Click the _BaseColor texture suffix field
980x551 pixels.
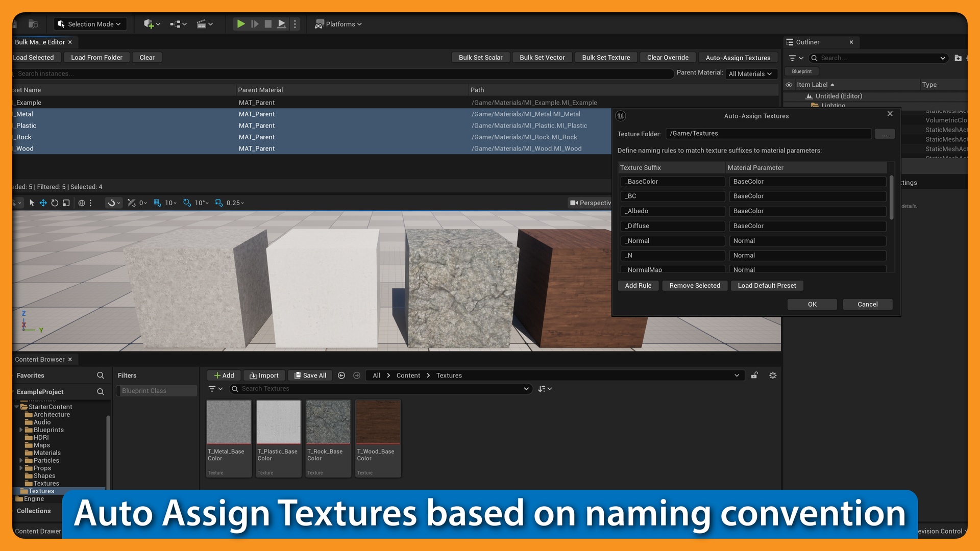[x=673, y=182]
